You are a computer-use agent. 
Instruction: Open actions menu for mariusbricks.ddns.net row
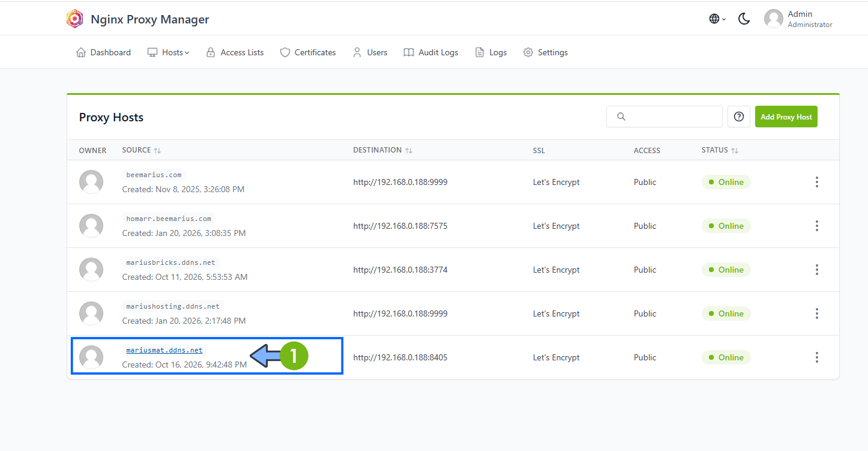(817, 270)
